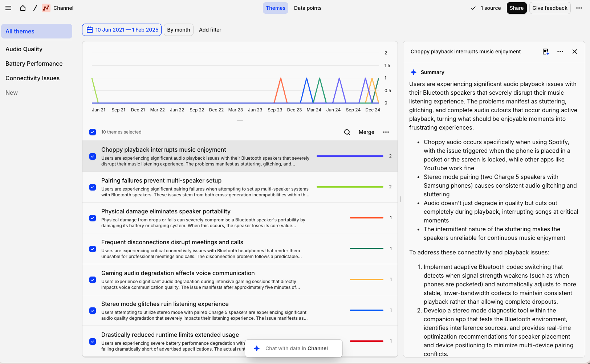Viewport: 590px width, 364px height.
Task: Open the search themes magnifier icon
Action: (x=347, y=132)
